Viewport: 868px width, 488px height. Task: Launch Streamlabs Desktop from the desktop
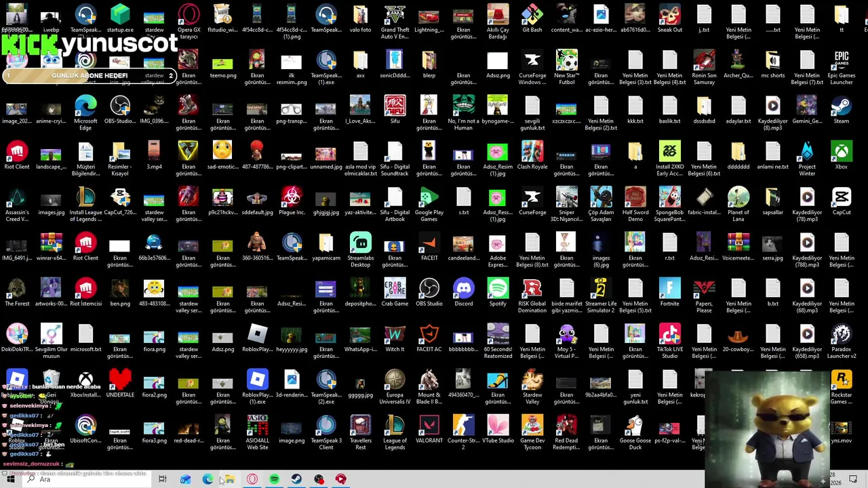pos(361,249)
